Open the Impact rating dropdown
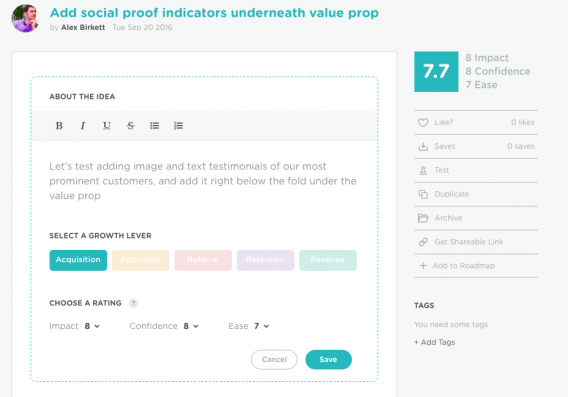 (x=92, y=326)
